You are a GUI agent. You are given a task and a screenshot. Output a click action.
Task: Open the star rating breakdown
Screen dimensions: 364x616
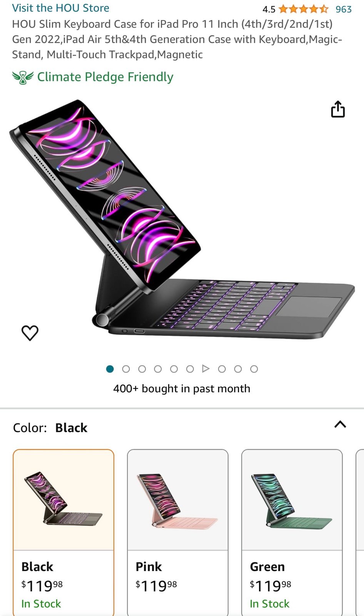[303, 9]
